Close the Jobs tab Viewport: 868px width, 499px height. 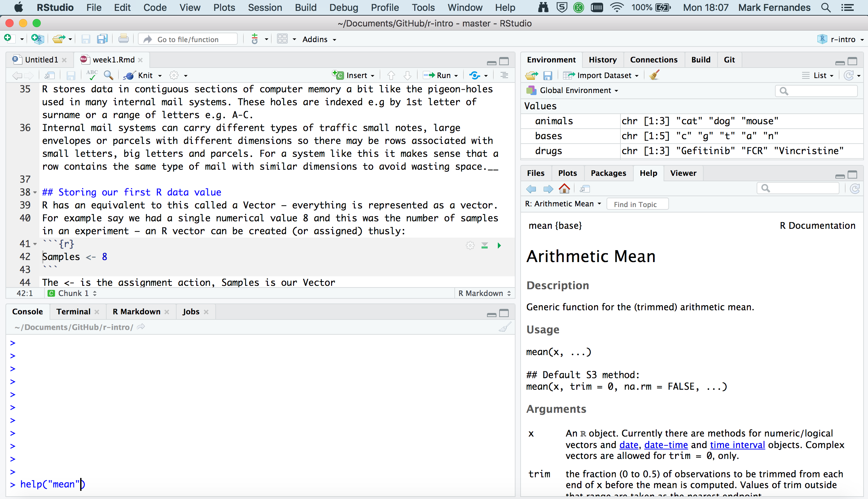pyautogui.click(x=206, y=312)
